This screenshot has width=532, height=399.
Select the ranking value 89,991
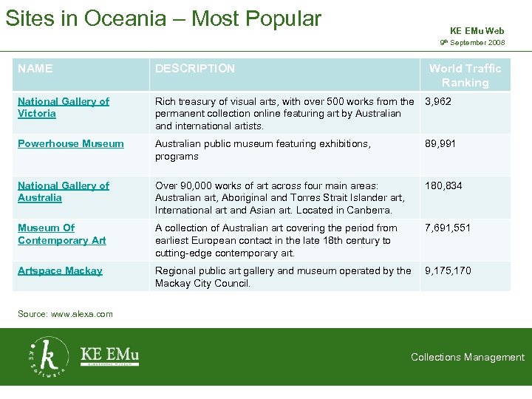point(440,143)
